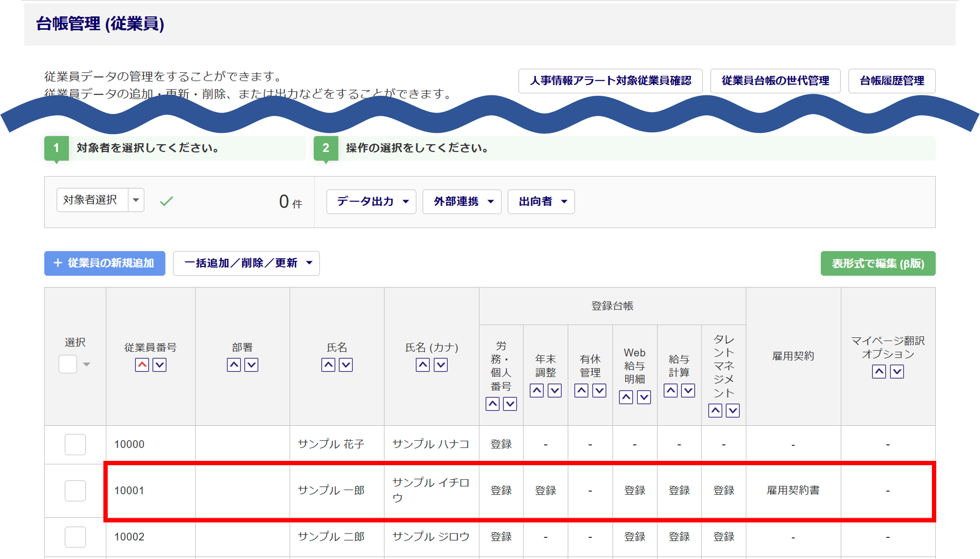Image resolution: width=980 pixels, height=559 pixels.
Task: Open the 外部連携 menu
Action: point(462,202)
